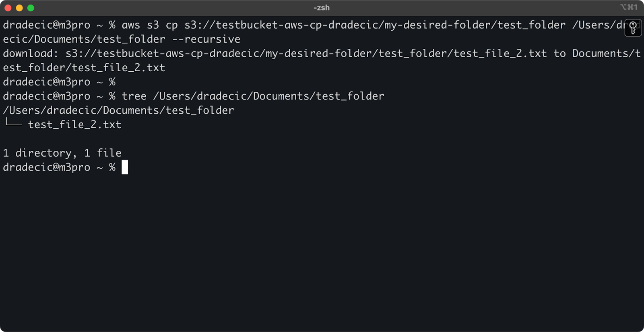
Task: Click the --recursive flag in the command
Action: (x=206, y=39)
